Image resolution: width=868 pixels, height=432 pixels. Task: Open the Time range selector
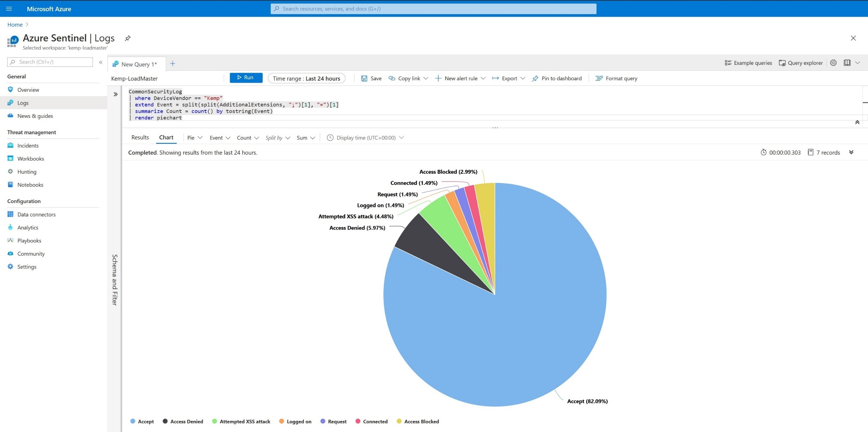click(306, 79)
